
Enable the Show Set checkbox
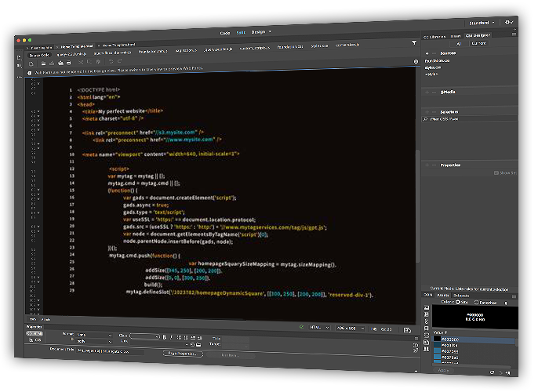pyautogui.click(x=496, y=172)
